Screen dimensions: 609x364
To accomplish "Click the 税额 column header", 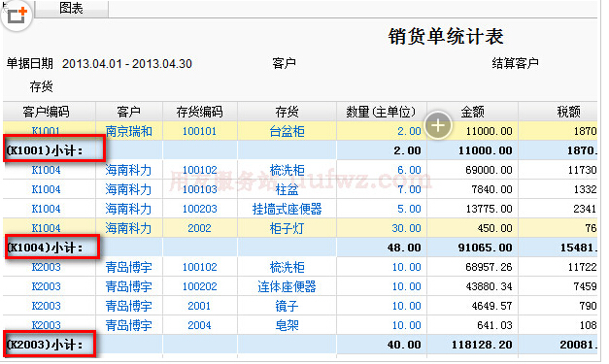I will pyautogui.click(x=568, y=112).
